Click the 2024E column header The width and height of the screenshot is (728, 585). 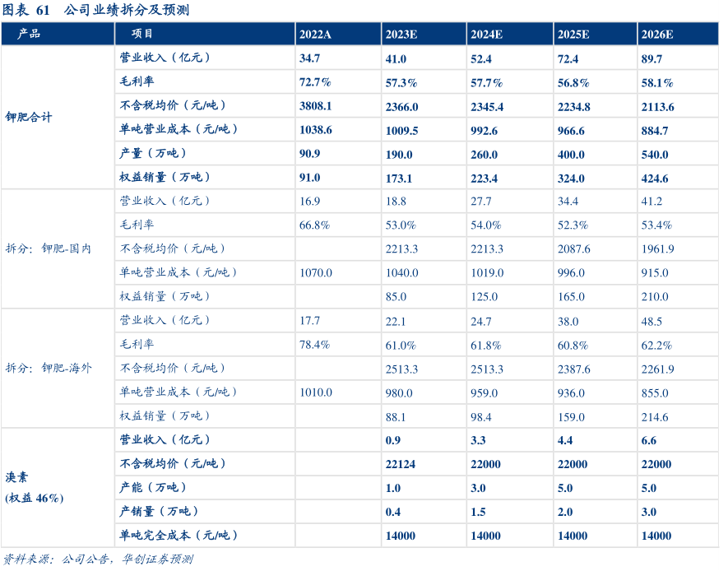click(x=487, y=35)
